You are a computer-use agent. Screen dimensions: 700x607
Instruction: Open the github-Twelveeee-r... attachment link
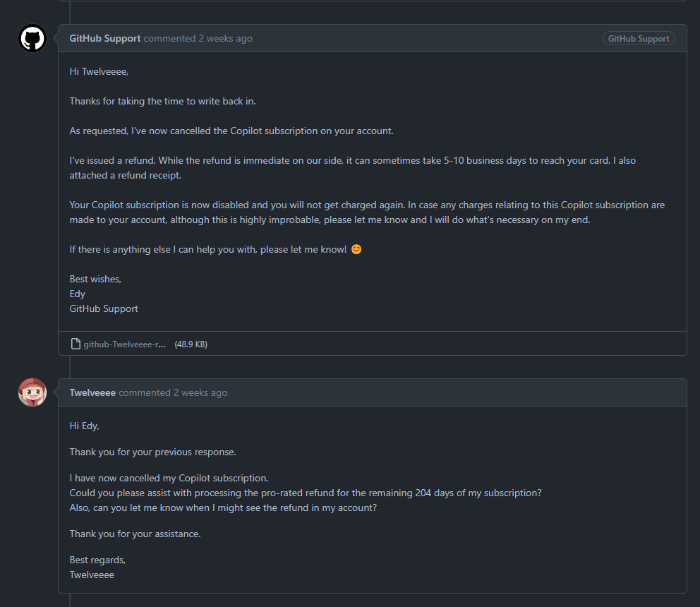(124, 344)
